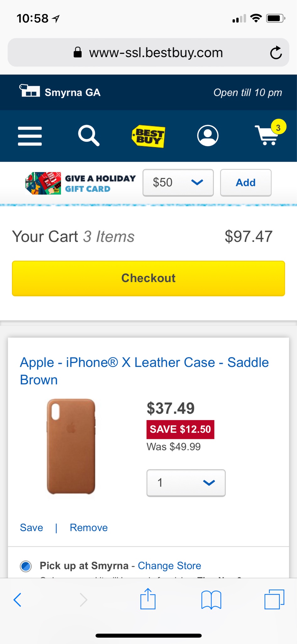Open the item quantity dropdown
The height and width of the screenshot is (644, 297).
tap(186, 483)
